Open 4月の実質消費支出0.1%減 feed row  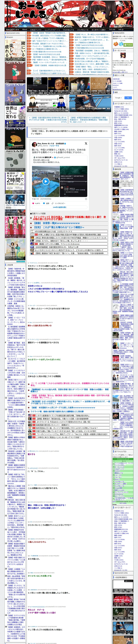click(69, 232)
